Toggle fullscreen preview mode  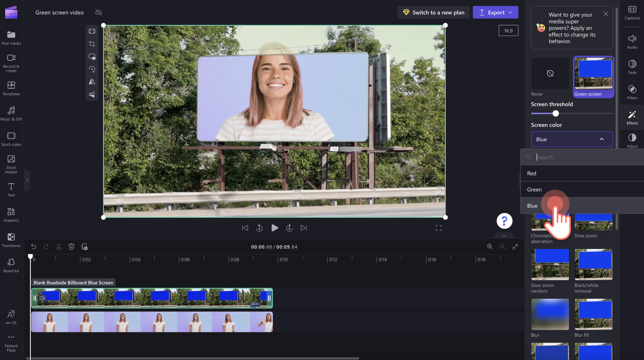point(438,228)
